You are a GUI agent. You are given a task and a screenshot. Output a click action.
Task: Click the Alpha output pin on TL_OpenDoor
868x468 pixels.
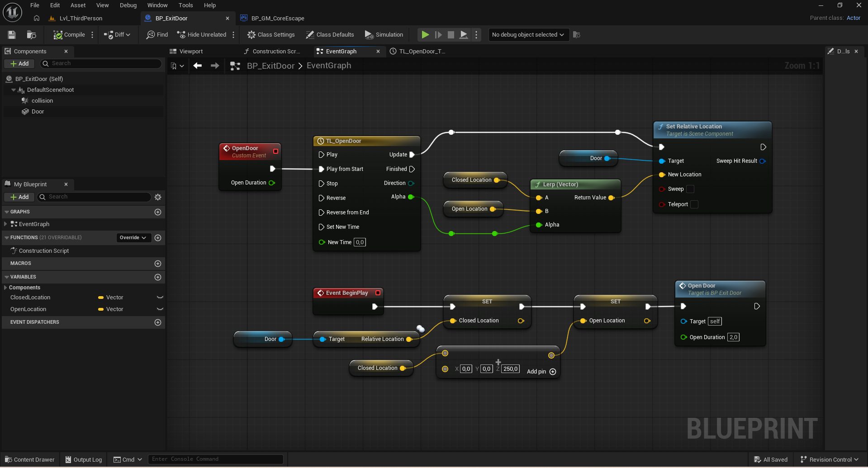(411, 197)
